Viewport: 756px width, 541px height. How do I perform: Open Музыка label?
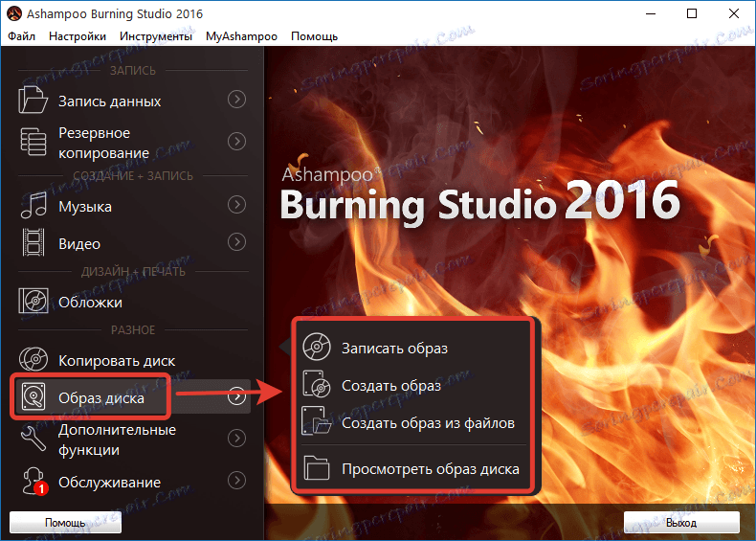(85, 206)
